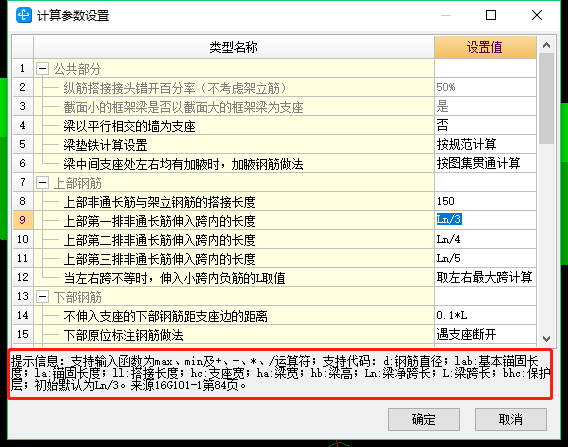The image size is (568, 447).
Task: Click row number 9 header
Action: pos(23,220)
